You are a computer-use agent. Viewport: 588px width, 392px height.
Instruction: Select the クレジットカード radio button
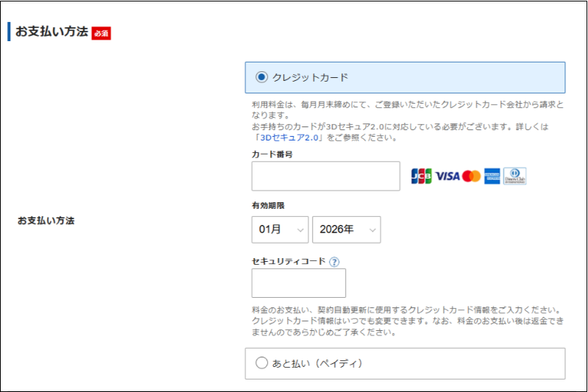click(x=261, y=77)
